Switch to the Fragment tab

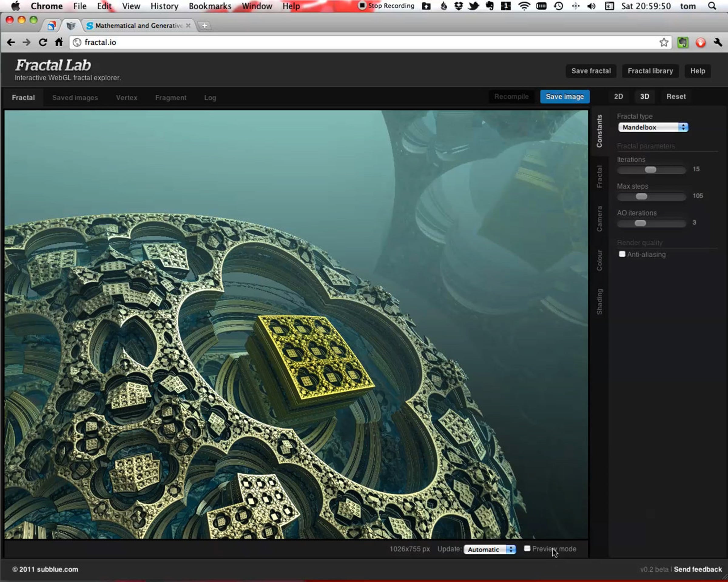pyautogui.click(x=170, y=98)
